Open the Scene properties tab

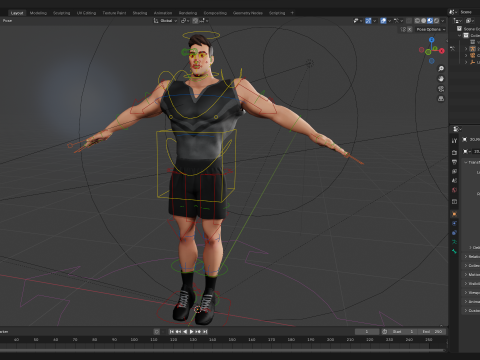pos(454,181)
